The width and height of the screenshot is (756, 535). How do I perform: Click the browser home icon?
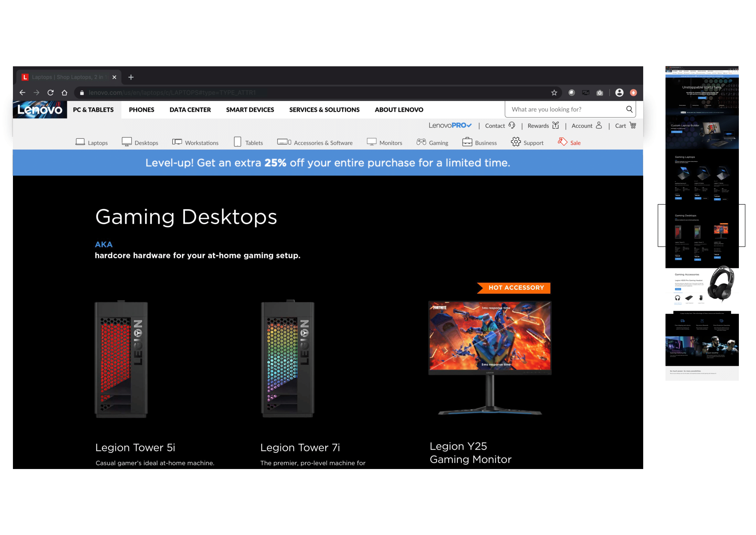(x=65, y=93)
